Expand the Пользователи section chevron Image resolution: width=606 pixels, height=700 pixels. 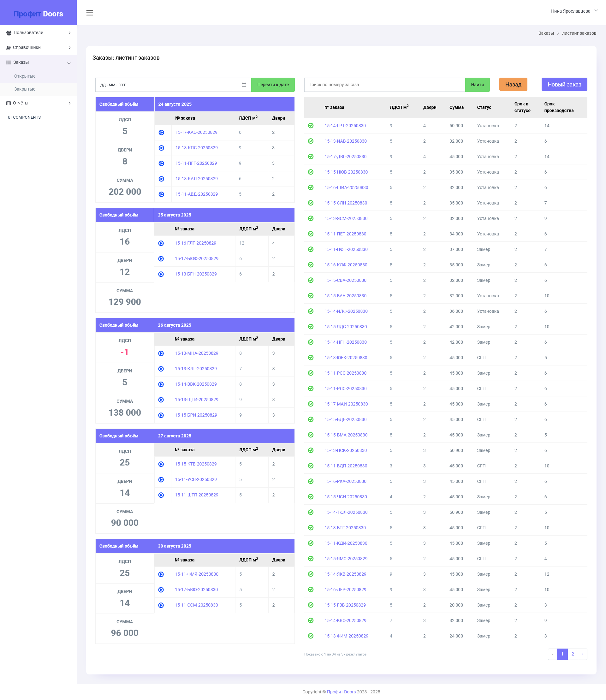[70, 33]
